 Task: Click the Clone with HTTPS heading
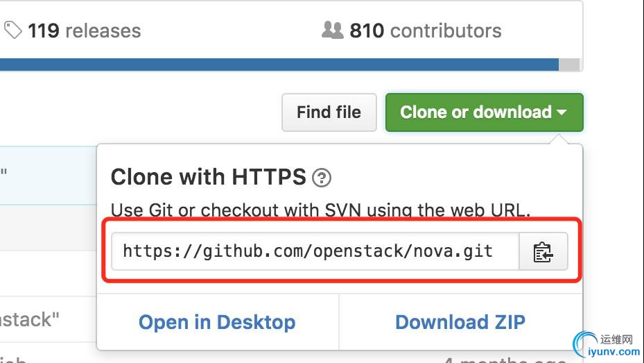point(209,177)
